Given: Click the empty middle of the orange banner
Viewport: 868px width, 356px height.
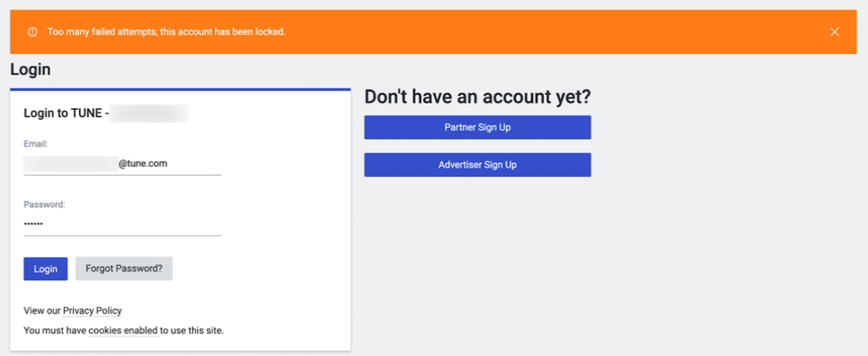Looking at the screenshot, I should coord(554,32).
